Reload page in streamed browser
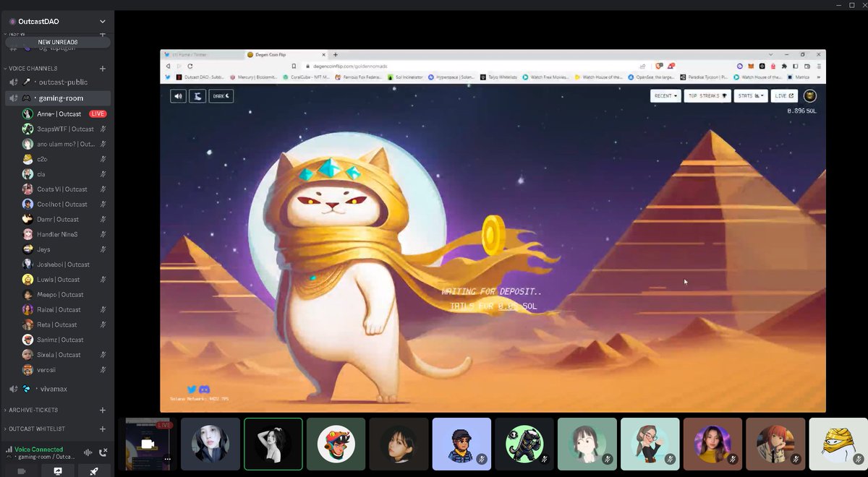868x477 pixels. pyautogui.click(x=190, y=66)
